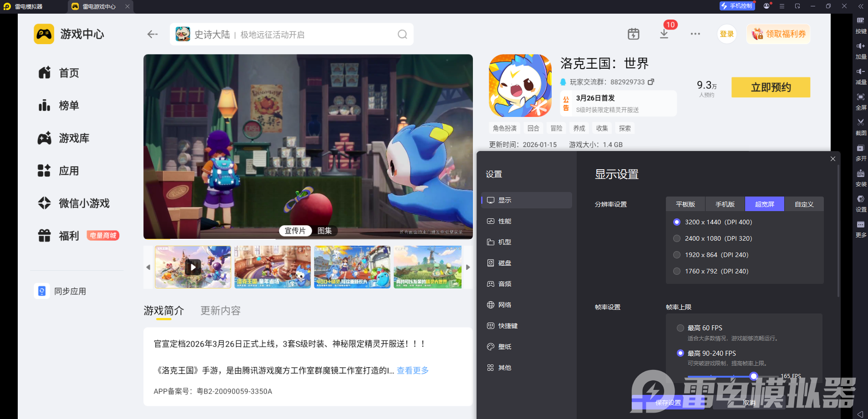Open the 快捷键 settings section
Viewport: 868px width, 419px height.
(x=527, y=326)
